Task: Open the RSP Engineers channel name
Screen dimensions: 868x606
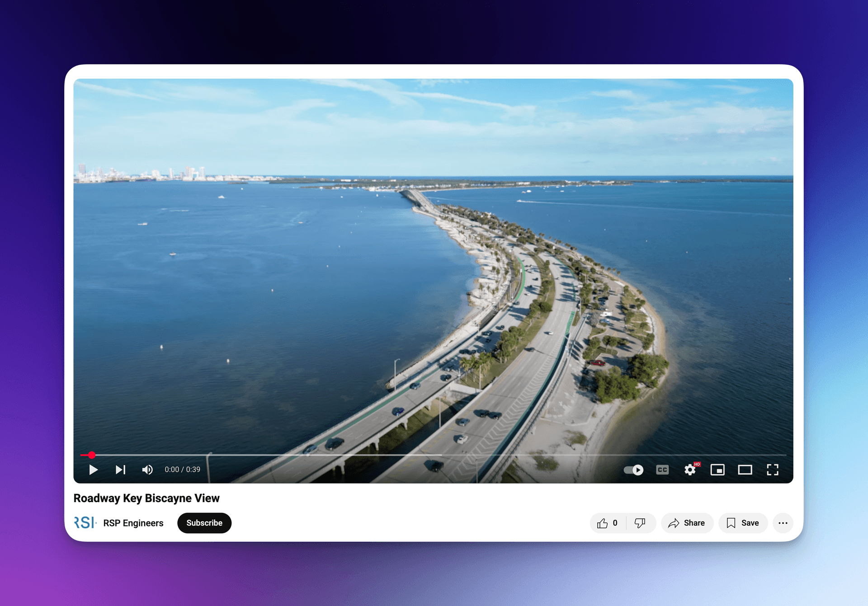Action: click(x=133, y=523)
